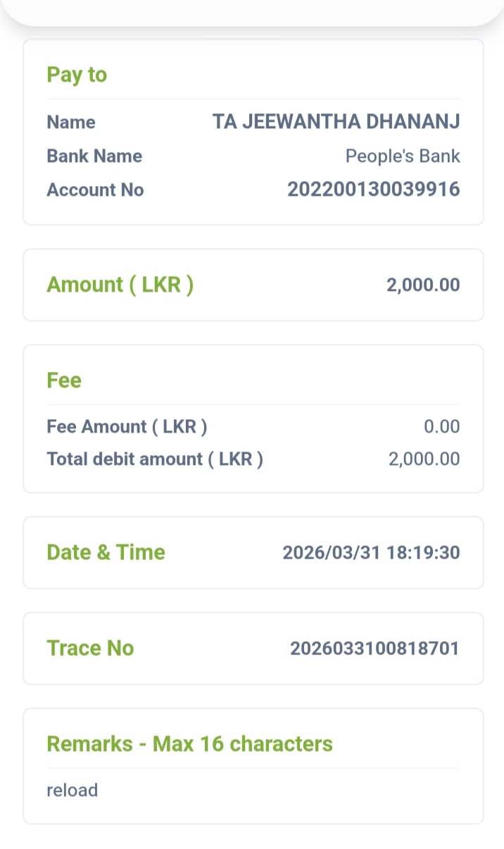Tap the Name label in Pay to

pos(71,122)
